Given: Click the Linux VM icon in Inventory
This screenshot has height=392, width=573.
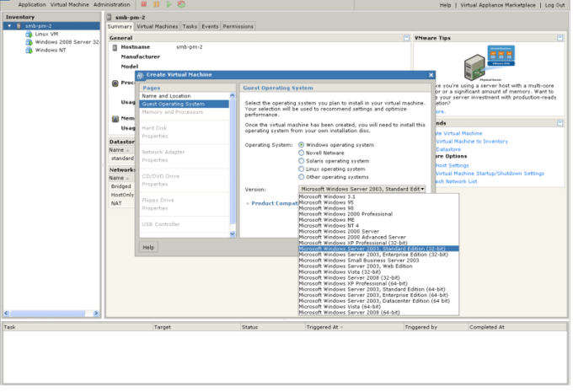Looking at the screenshot, I should [x=29, y=34].
